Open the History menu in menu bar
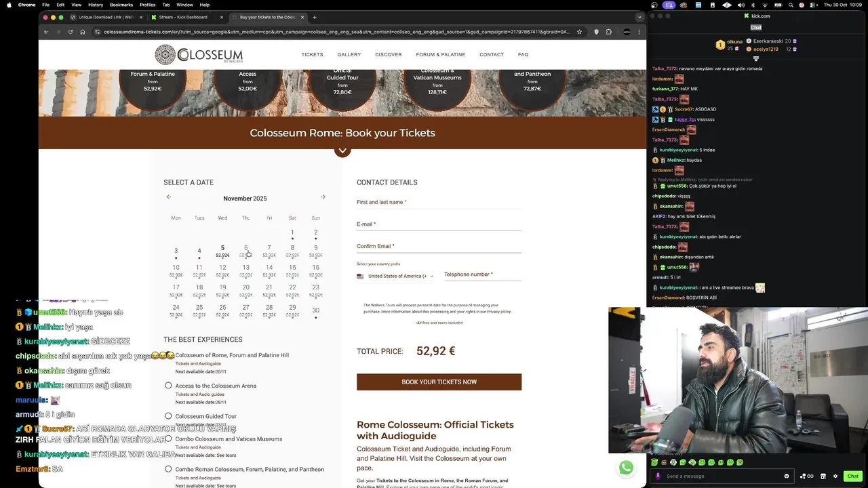The width and height of the screenshot is (868, 488). [96, 5]
